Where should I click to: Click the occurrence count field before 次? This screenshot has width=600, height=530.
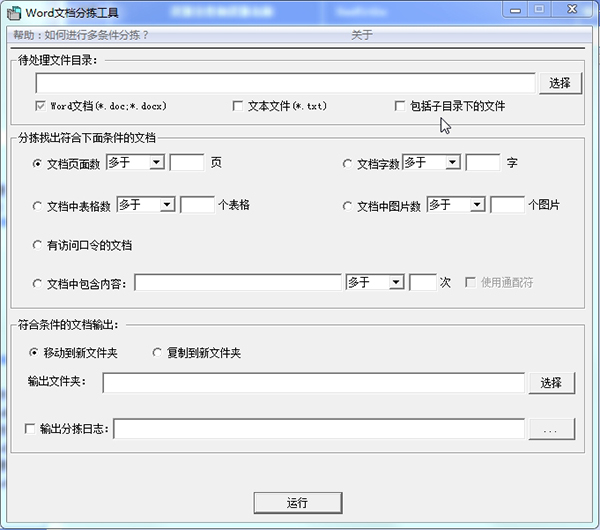(423, 282)
